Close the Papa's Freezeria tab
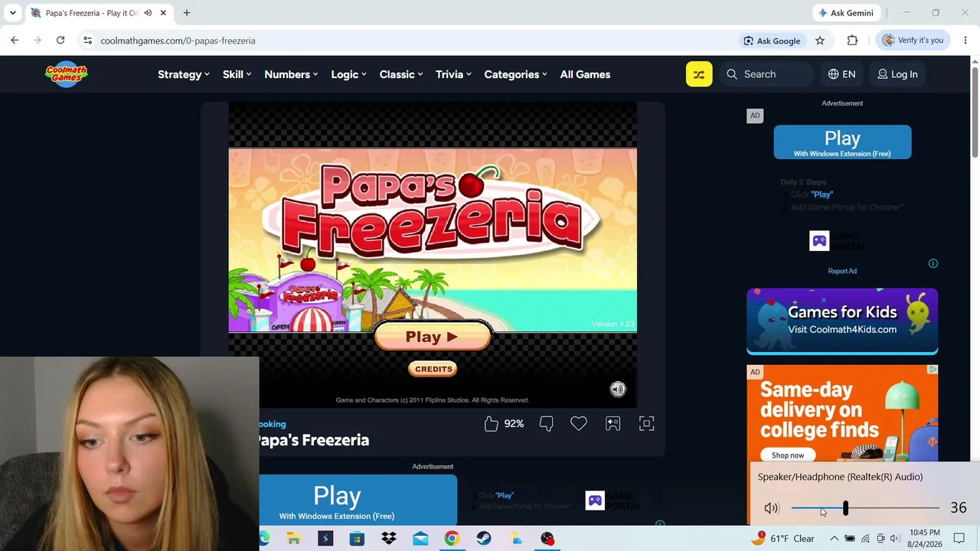The image size is (980, 551). [163, 13]
